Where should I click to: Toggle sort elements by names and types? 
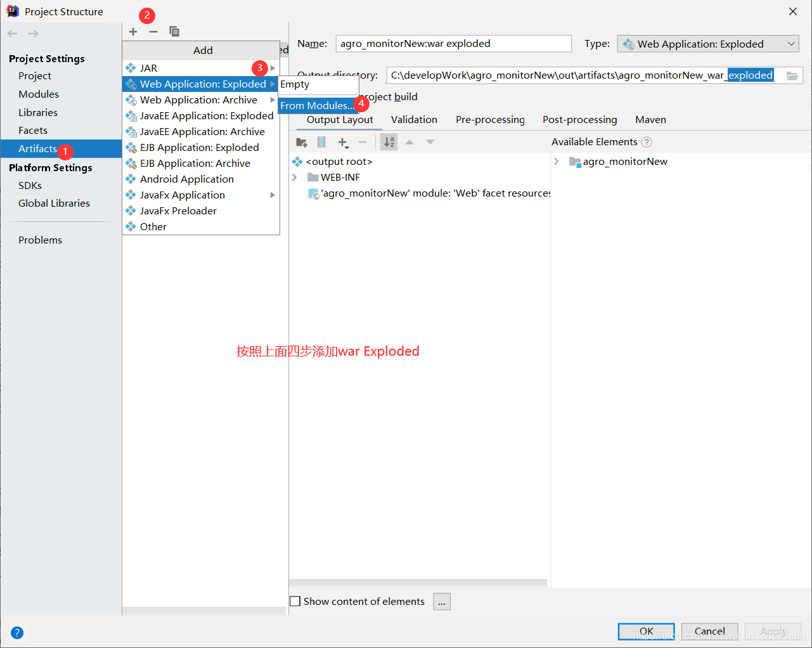389,142
